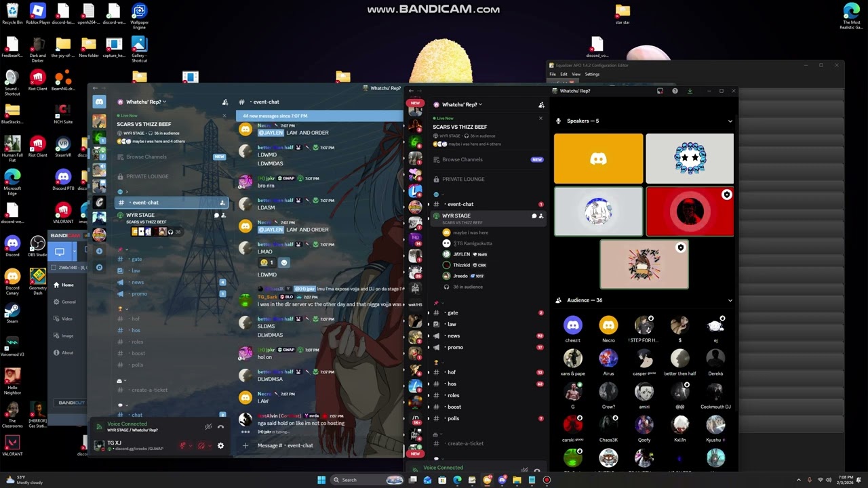Click Windows taskbar Search box

click(x=366, y=480)
